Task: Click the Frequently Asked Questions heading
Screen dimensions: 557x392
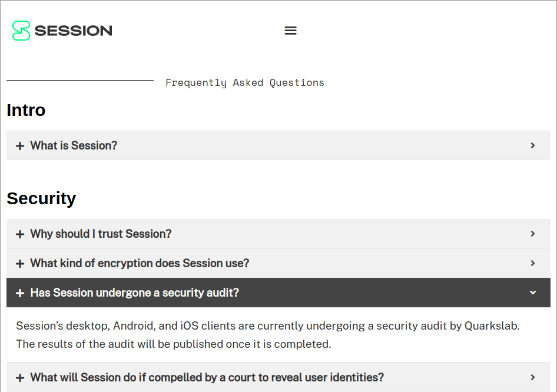Action: click(245, 83)
